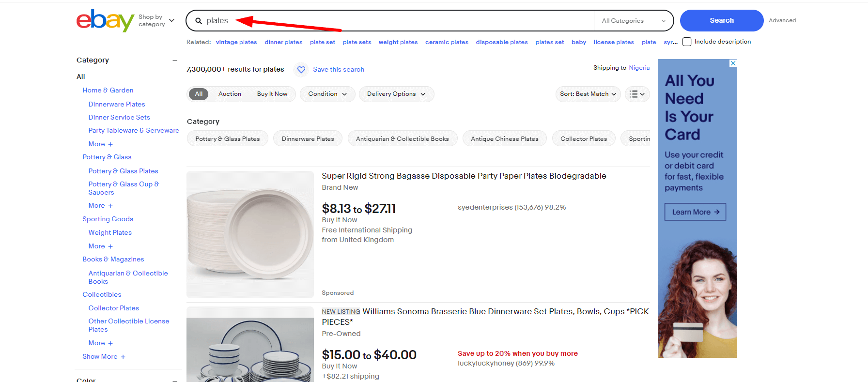Close the sidebar advertisement

pos(732,63)
